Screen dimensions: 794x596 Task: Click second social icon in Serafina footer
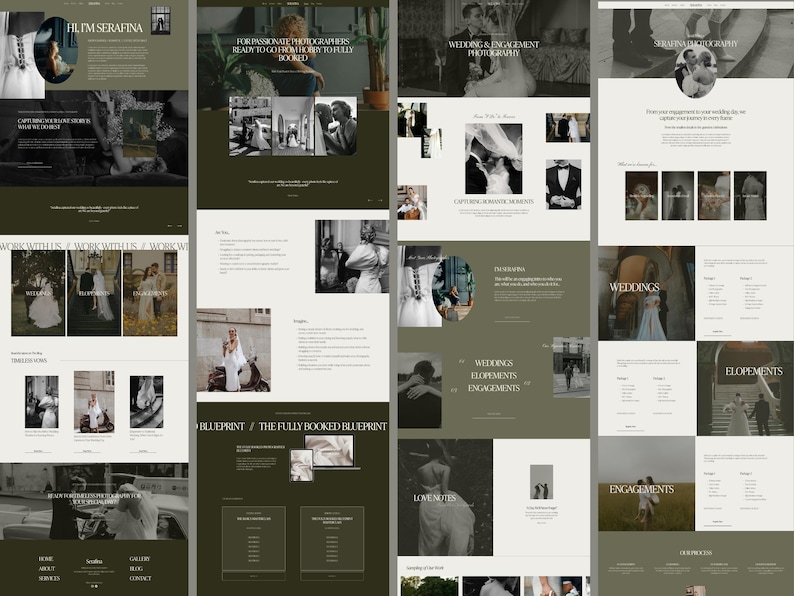96,586
